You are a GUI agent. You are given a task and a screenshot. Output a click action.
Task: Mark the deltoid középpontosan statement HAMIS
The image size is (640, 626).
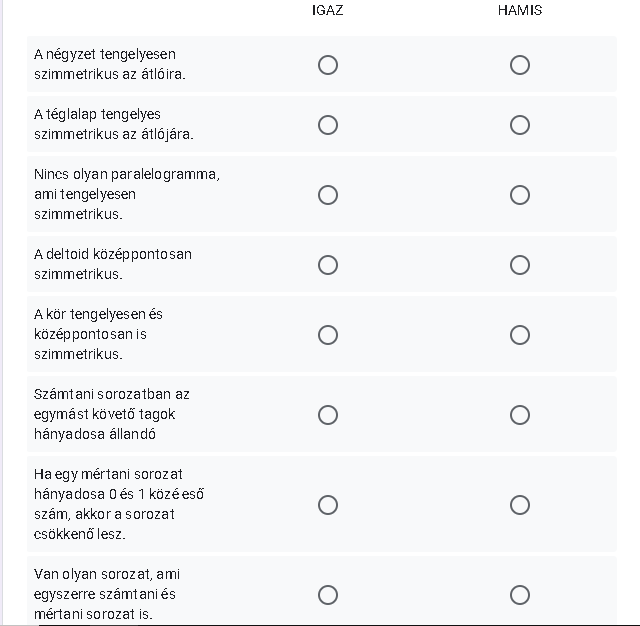[x=520, y=265]
